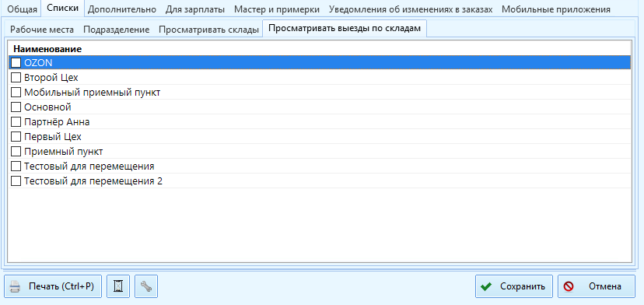
Task: Select the Основной row text
Action: (47, 107)
